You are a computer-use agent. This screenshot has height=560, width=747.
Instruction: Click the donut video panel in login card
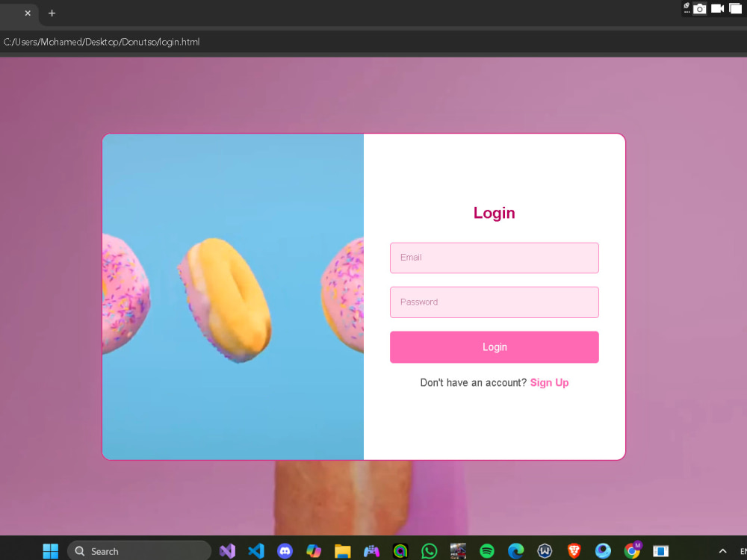click(x=233, y=296)
